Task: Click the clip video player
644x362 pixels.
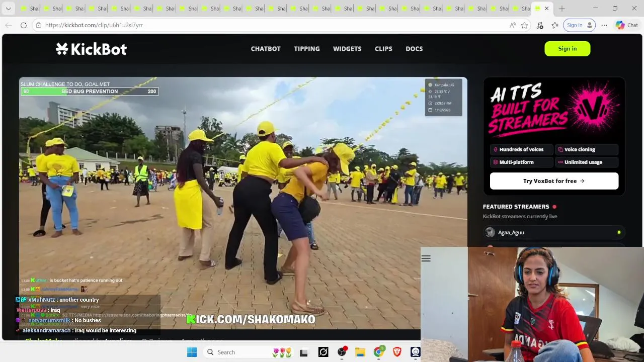Action: 243,203
